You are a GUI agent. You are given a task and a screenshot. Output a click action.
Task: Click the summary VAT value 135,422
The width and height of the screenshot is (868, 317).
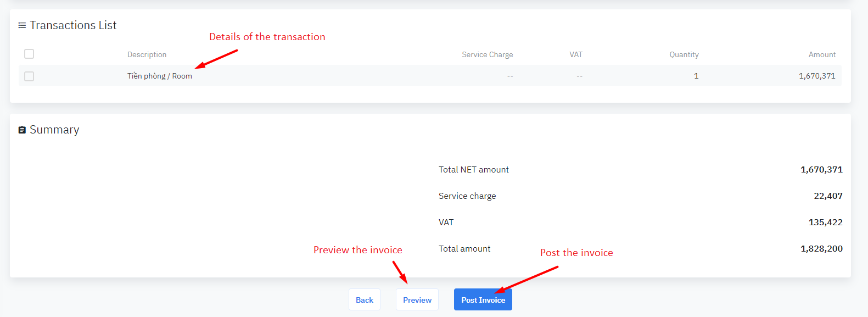pos(825,223)
